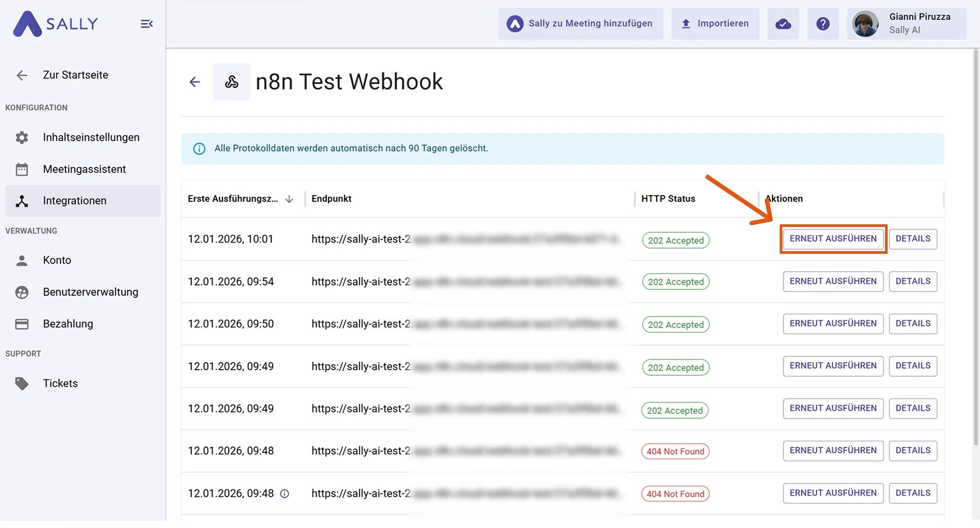Click the info icon next to 12.01.2026, 09:48

point(285,494)
